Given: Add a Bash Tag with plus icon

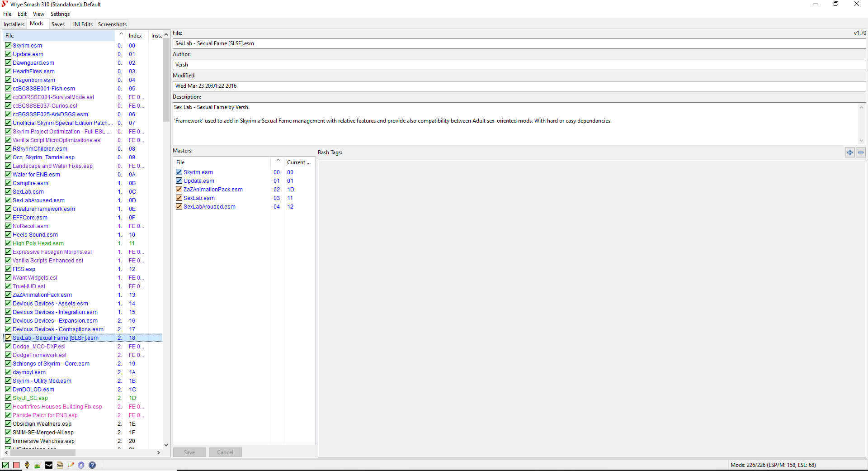Looking at the screenshot, I should [x=850, y=152].
